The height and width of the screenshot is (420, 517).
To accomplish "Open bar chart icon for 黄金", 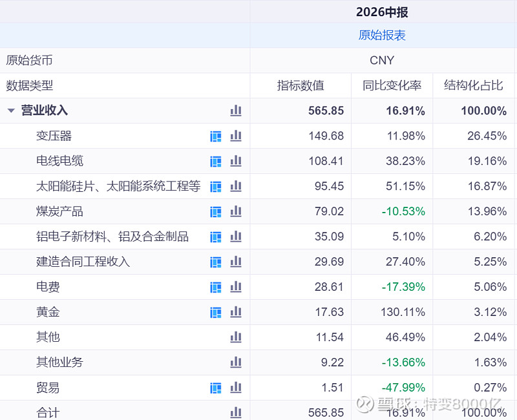I will [x=236, y=312].
